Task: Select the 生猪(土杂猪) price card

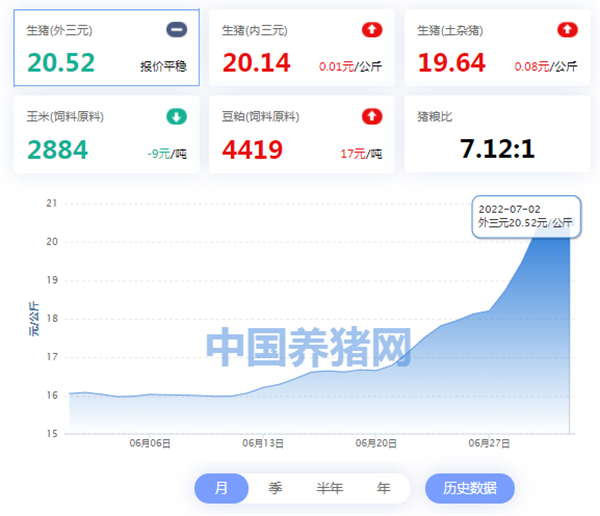Action: (497, 48)
